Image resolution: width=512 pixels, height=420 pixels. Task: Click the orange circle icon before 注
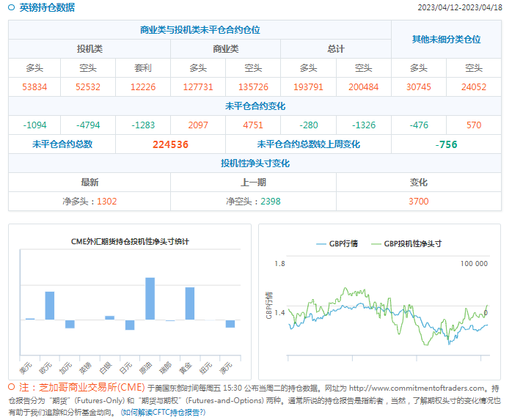[12, 387]
